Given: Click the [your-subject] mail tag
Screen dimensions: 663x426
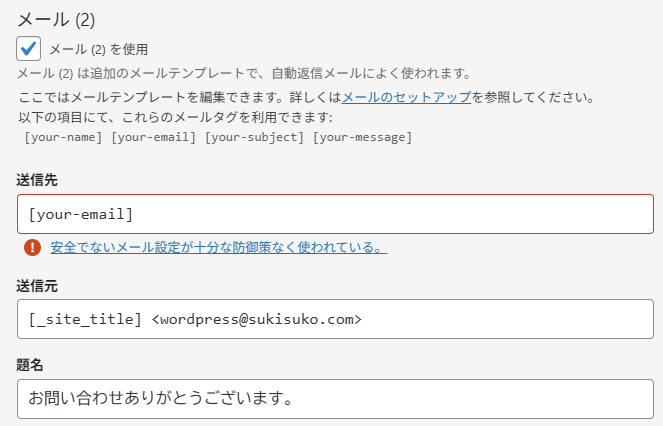Looking at the screenshot, I should [254, 136].
